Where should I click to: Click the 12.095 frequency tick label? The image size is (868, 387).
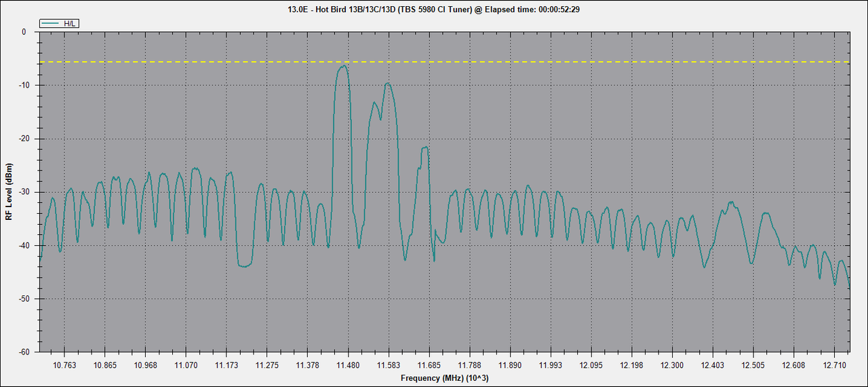(x=591, y=365)
